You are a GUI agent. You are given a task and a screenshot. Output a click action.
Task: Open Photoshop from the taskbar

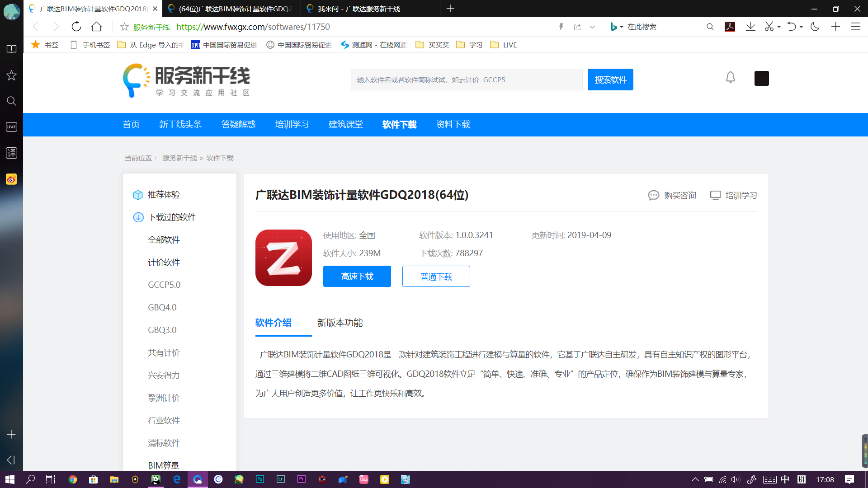pos(260,479)
